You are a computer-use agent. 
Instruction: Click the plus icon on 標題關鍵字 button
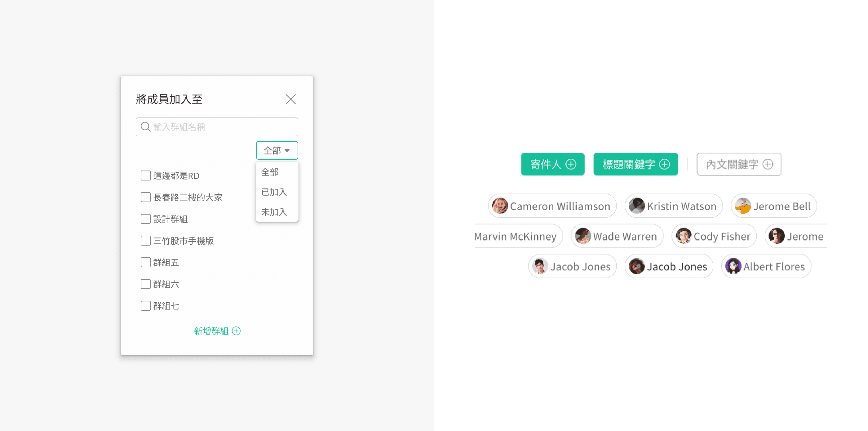click(x=664, y=164)
